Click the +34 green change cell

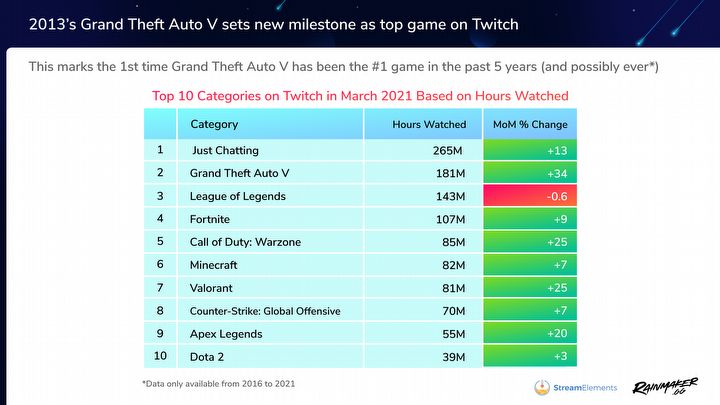click(530, 173)
